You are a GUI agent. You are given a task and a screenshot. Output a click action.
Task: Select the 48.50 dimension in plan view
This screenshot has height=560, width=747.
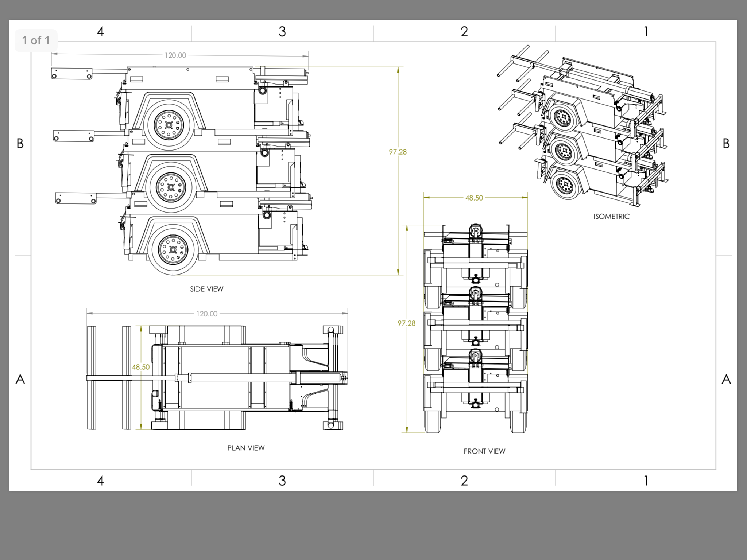[x=141, y=367]
